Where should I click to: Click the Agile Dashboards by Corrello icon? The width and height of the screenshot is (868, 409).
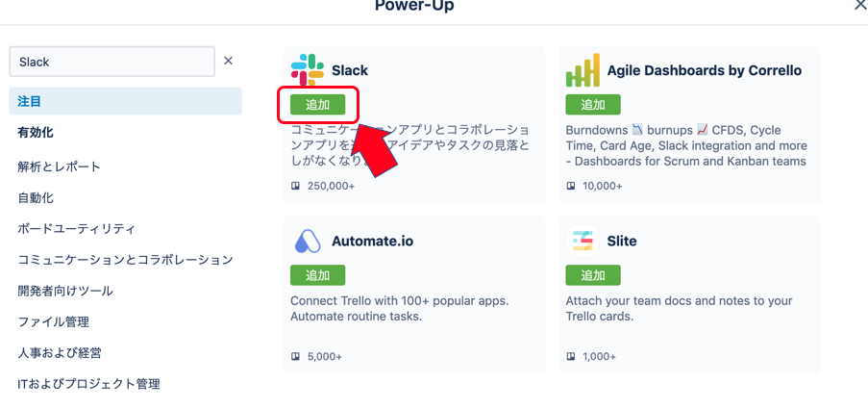[x=583, y=70]
